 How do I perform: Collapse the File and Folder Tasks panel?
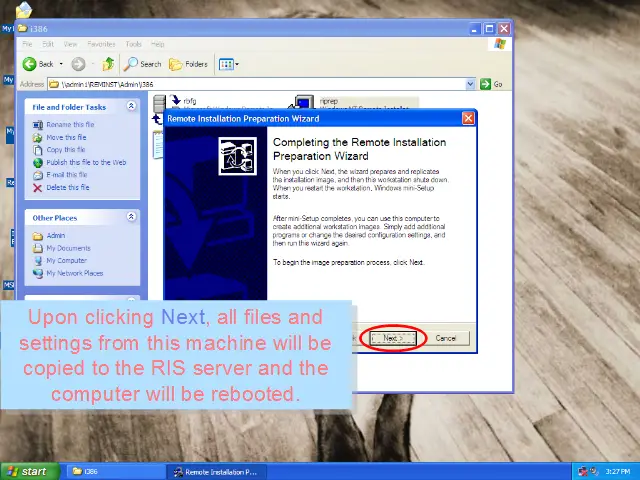click(131, 106)
